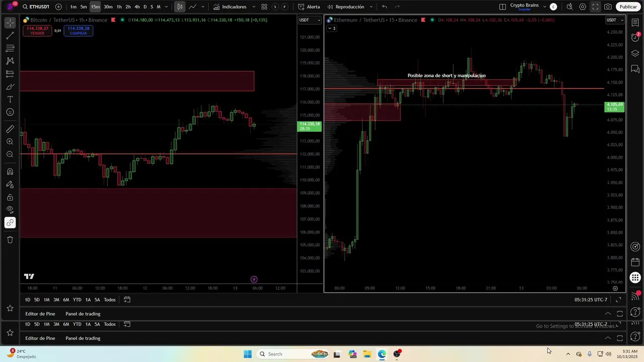
Task: Select the 15m timeframe
Action: click(95, 7)
